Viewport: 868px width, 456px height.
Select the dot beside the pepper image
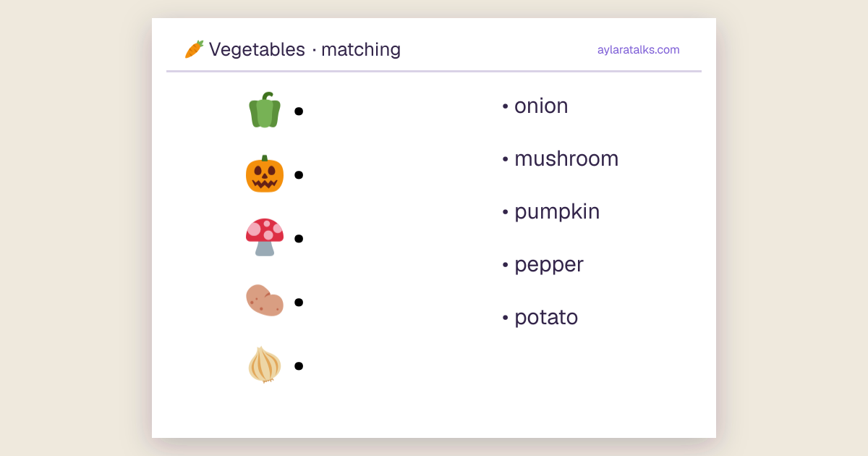[299, 111]
